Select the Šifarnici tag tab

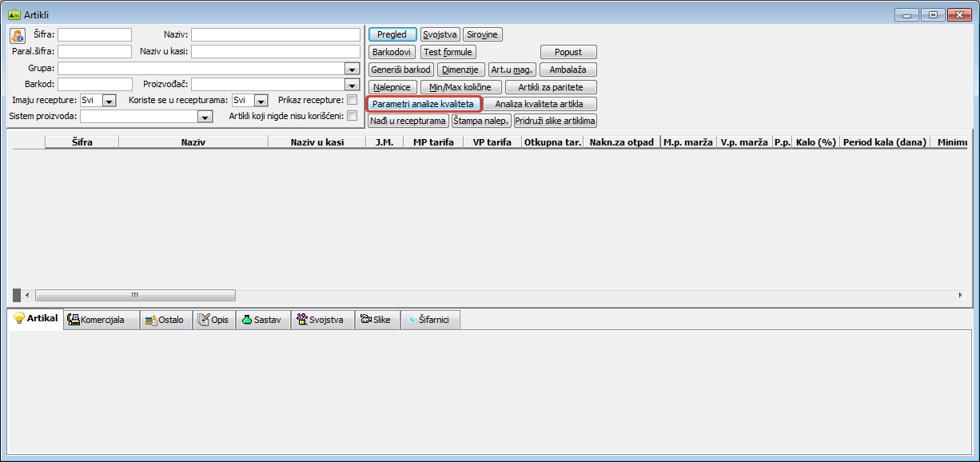[429, 320]
